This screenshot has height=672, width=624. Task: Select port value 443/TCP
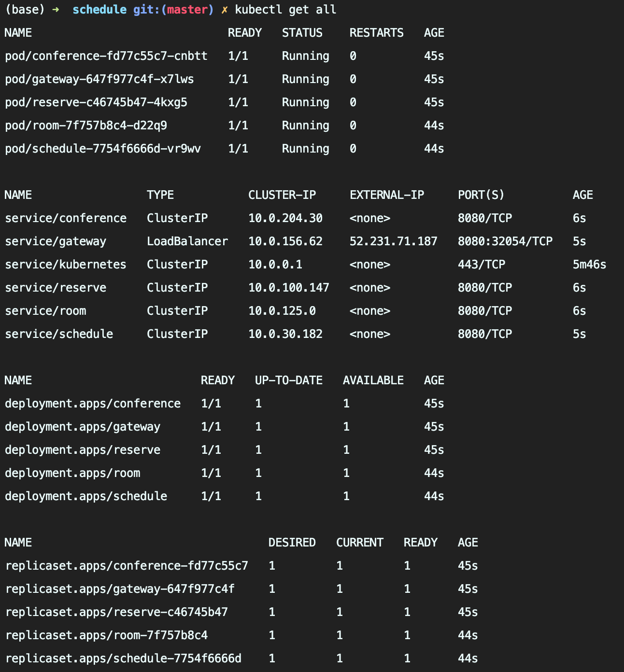click(x=482, y=265)
